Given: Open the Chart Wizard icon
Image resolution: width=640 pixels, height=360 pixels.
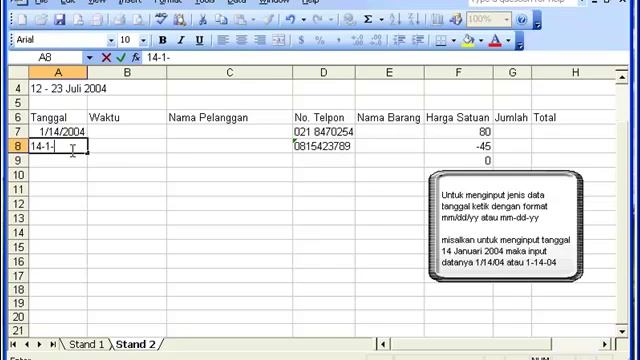Looking at the screenshot, I should pos(437,19).
